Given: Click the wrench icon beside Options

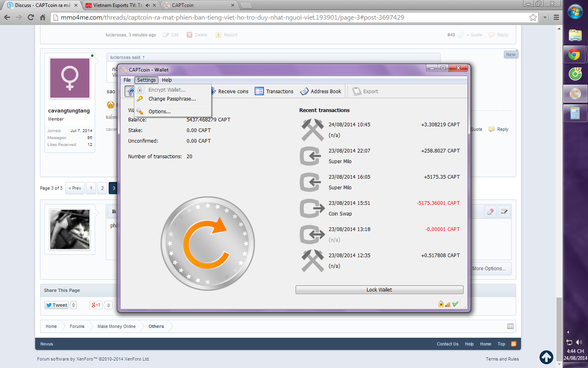Looking at the screenshot, I should pyautogui.click(x=140, y=111).
